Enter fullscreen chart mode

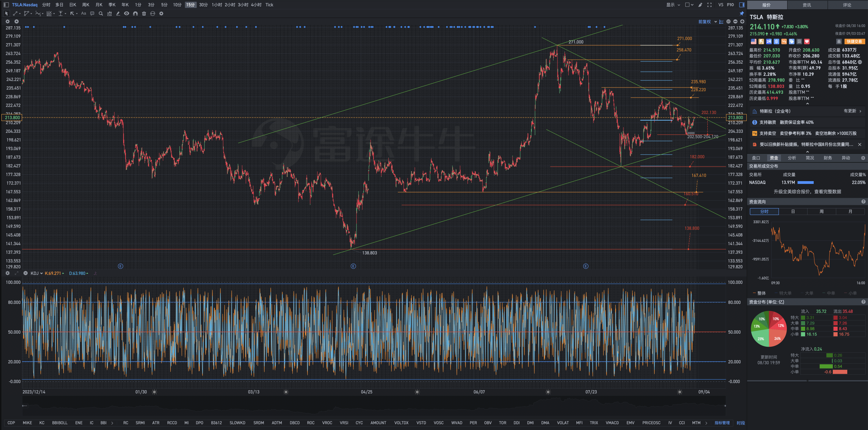[709, 5]
